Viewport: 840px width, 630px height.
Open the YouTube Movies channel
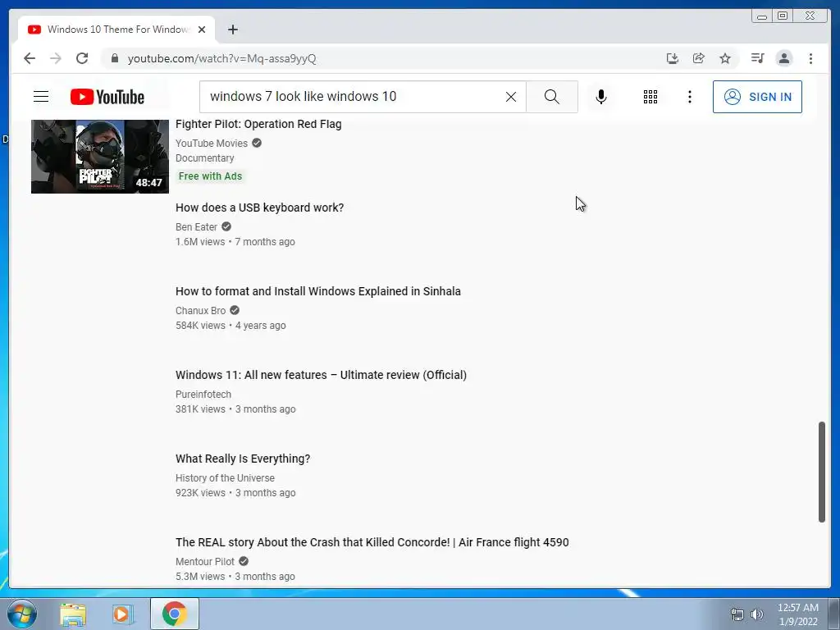pyautogui.click(x=212, y=143)
